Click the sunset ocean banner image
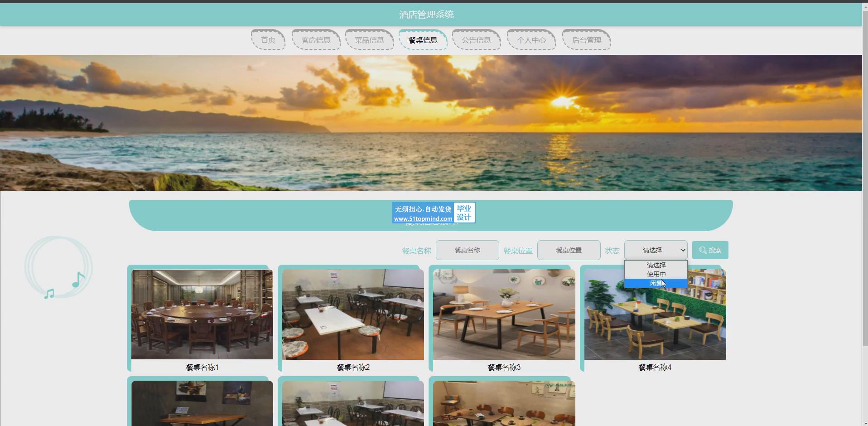 coord(431,123)
